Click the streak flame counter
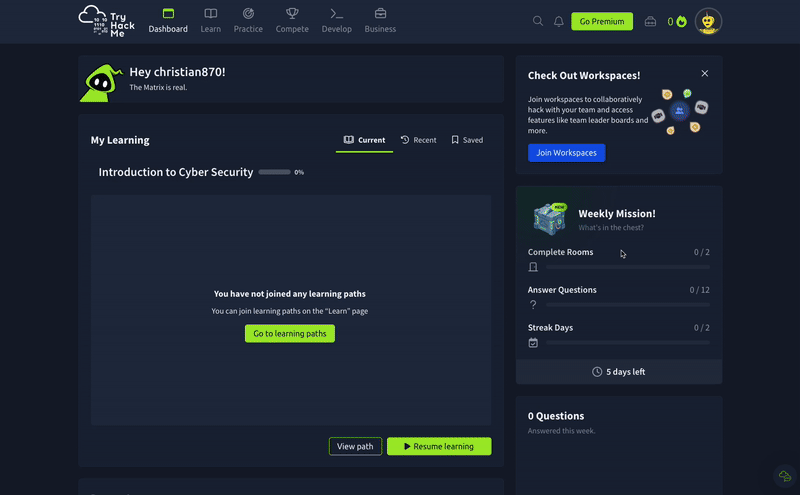This screenshot has height=495, width=800. pos(677,21)
